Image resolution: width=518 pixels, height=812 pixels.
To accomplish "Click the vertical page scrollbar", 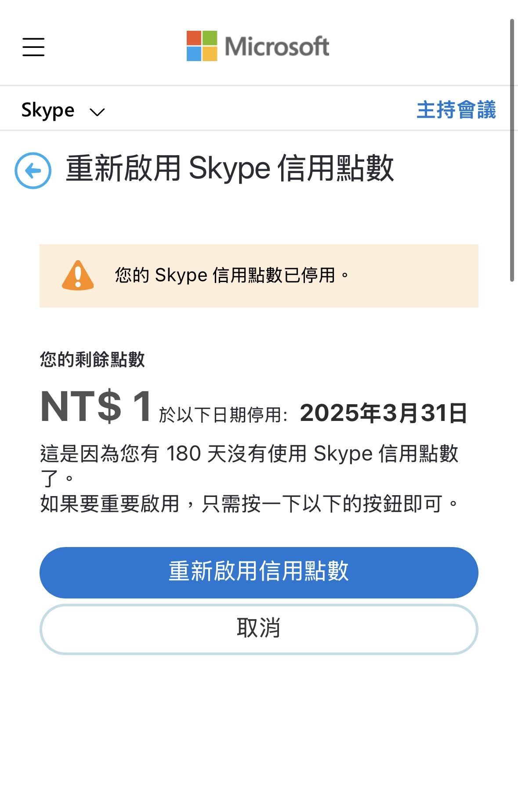I will pos(512,150).
